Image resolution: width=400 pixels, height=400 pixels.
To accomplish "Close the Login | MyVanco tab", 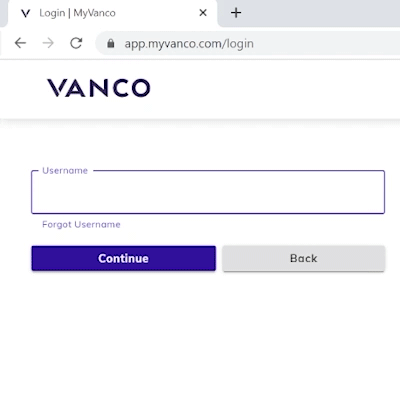I will 203,13.
